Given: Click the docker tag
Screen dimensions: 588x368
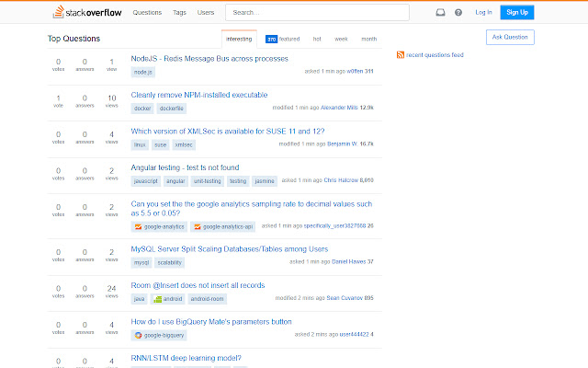Looking at the screenshot, I should tap(142, 109).
